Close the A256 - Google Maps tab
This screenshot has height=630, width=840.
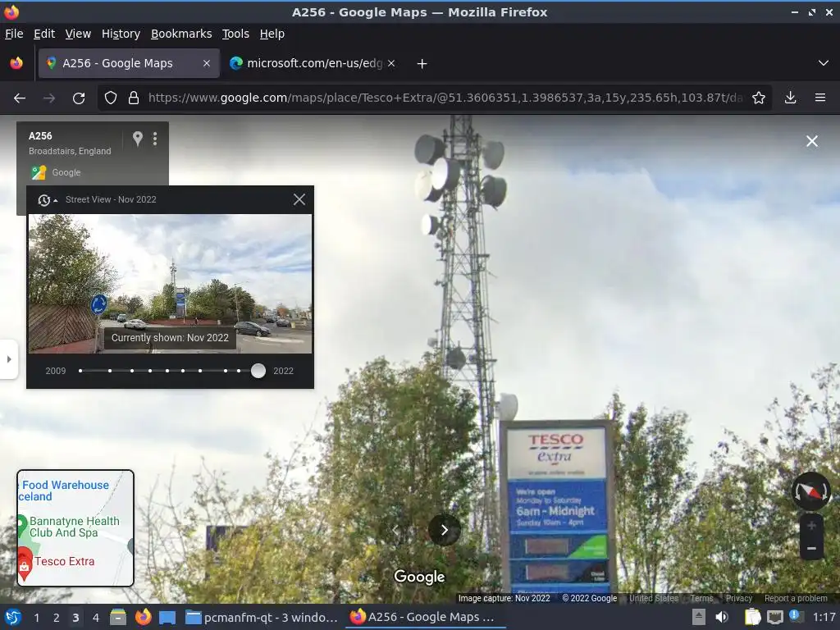(207, 63)
